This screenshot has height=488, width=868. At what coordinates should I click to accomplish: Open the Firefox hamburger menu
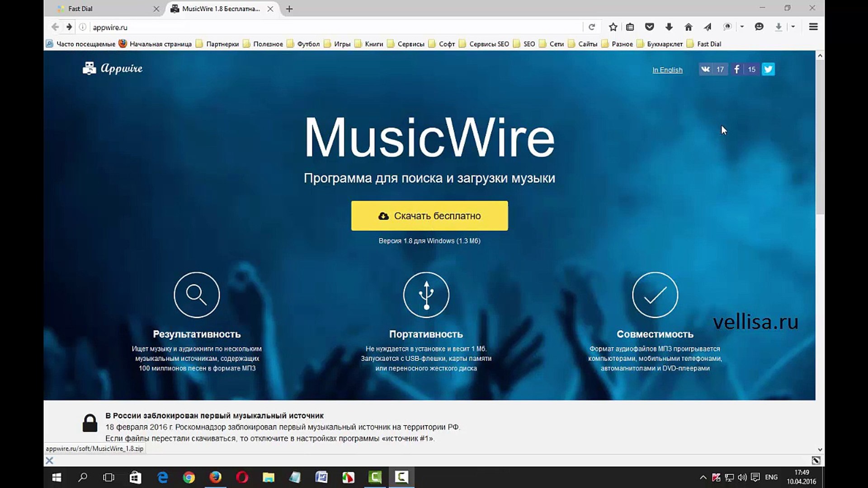click(813, 27)
